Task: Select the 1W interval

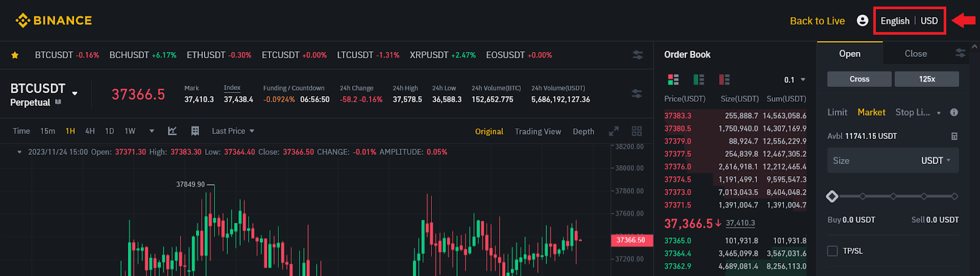Action: click(x=130, y=131)
